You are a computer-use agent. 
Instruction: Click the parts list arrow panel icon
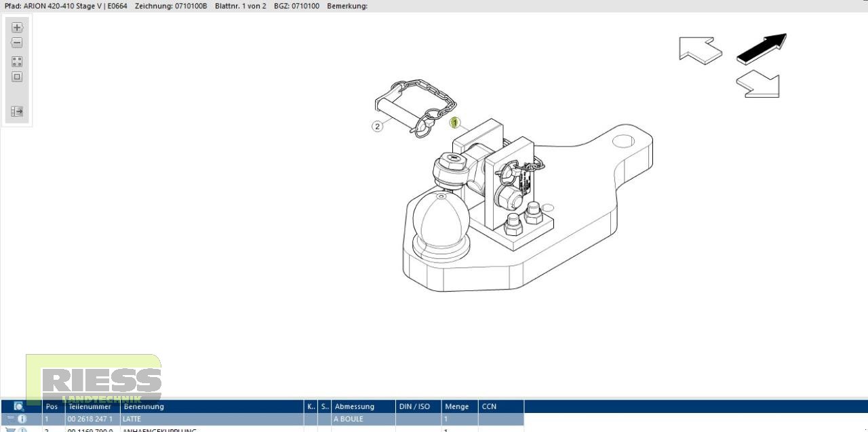tap(17, 111)
